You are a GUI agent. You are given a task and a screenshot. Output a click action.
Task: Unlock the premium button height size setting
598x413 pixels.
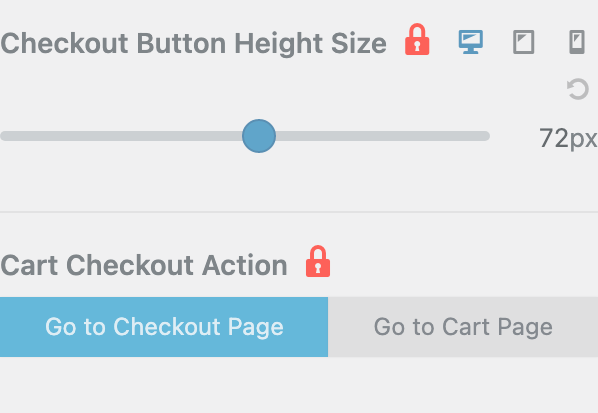(x=417, y=40)
